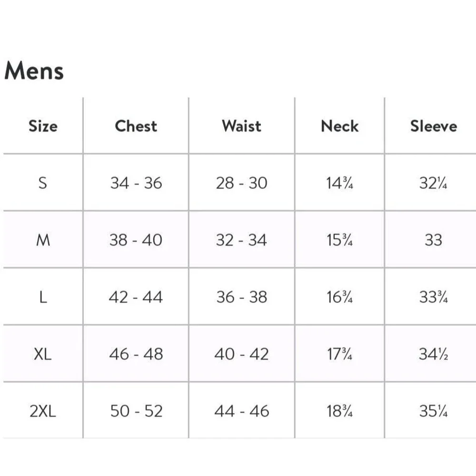Click the M size row label
Viewport: 476px width, 476px height.
(x=43, y=240)
